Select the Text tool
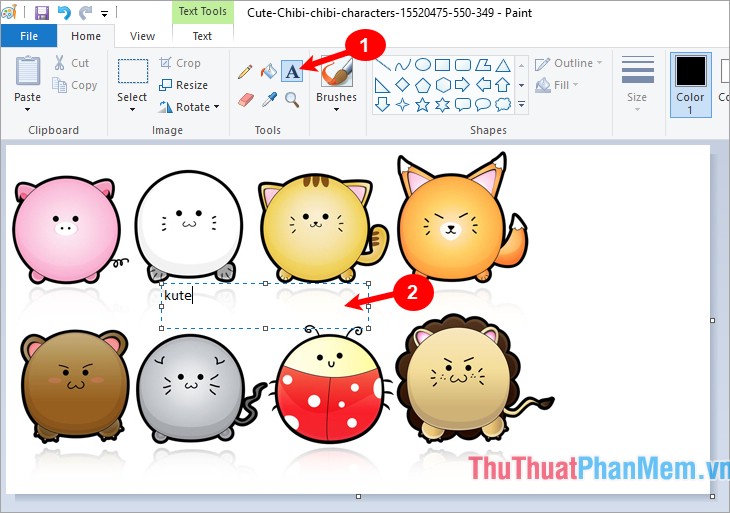Image resolution: width=730 pixels, height=513 pixels. [x=292, y=72]
